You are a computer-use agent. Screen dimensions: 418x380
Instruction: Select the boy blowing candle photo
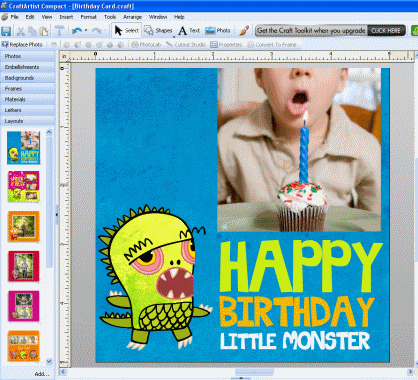point(299,150)
